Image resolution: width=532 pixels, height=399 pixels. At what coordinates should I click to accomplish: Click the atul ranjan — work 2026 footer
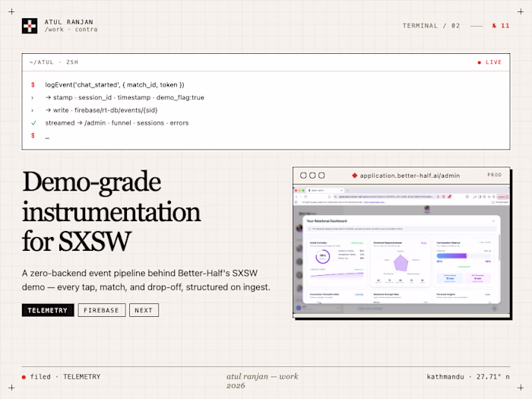coord(262,381)
